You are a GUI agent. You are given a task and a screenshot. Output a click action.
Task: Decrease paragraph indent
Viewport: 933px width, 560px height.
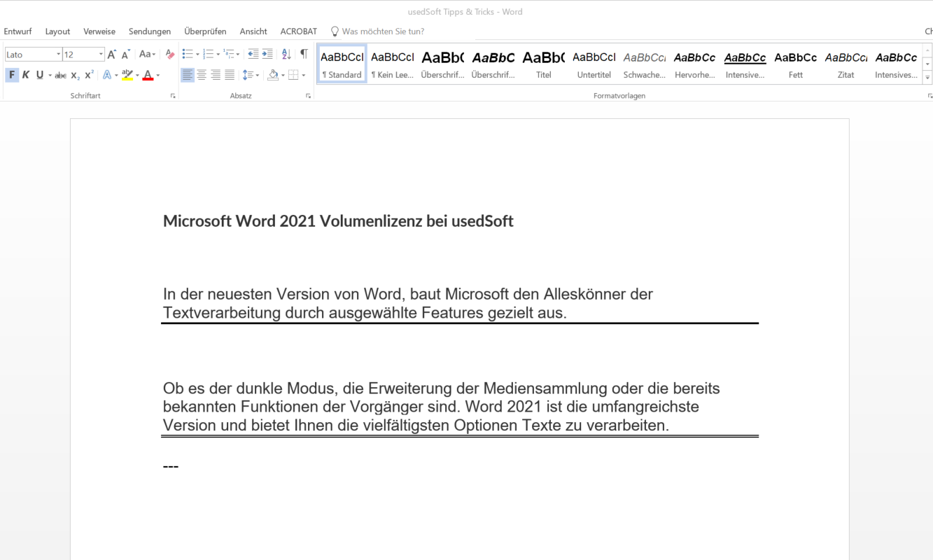[x=253, y=54]
